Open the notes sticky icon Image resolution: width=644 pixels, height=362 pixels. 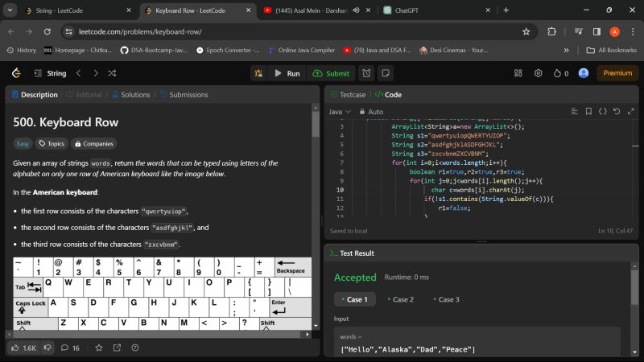[386, 73]
